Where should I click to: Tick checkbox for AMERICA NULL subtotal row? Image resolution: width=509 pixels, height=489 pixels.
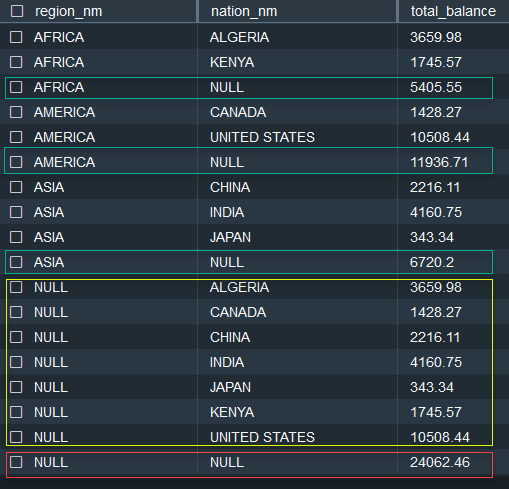point(16,162)
